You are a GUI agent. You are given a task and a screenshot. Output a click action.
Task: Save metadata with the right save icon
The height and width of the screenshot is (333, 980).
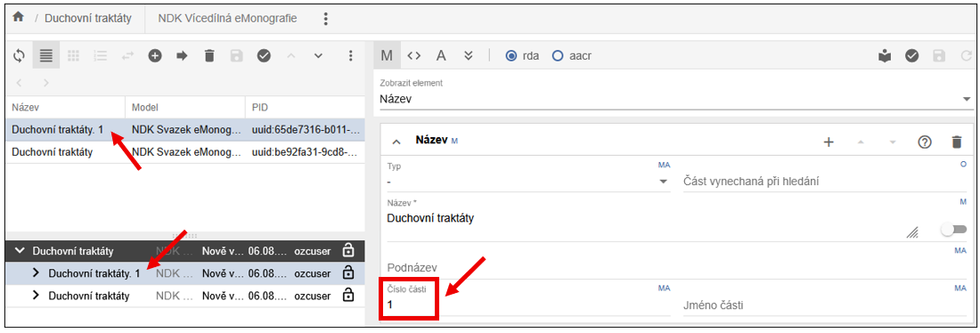pos(939,56)
